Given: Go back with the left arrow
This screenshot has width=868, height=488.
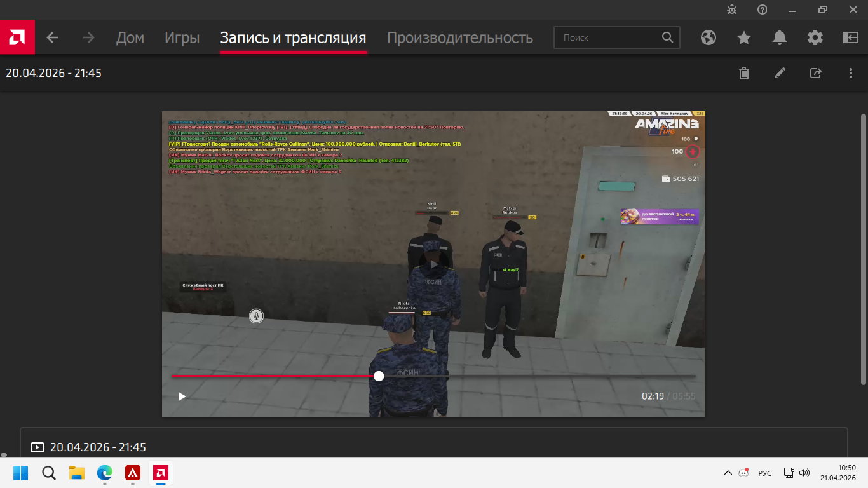Looking at the screenshot, I should (52, 37).
